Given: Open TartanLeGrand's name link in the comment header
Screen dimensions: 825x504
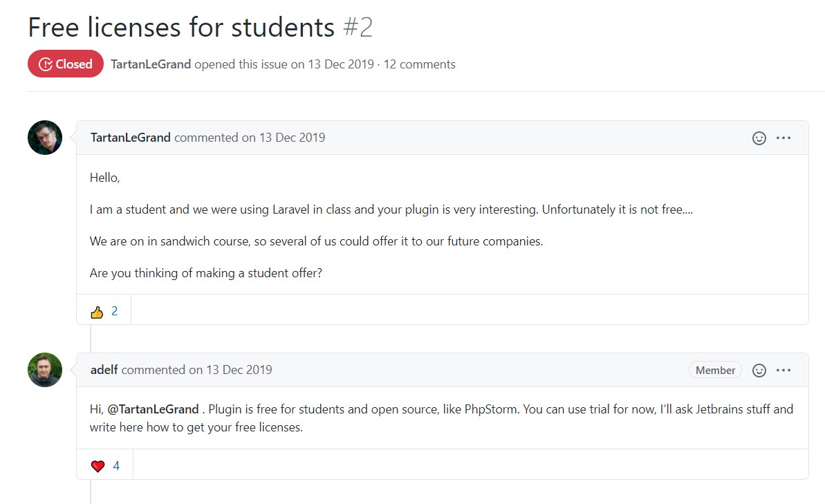Looking at the screenshot, I should (131, 138).
